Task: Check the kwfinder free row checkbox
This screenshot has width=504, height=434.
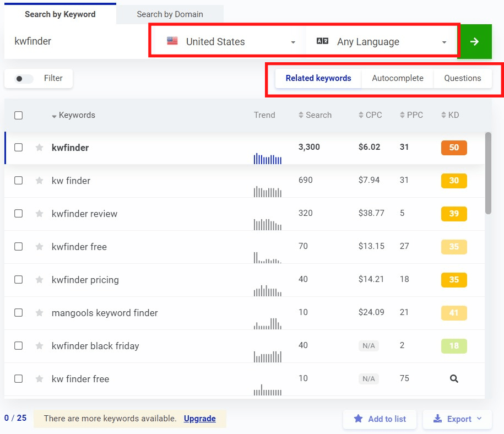Action: [18, 247]
